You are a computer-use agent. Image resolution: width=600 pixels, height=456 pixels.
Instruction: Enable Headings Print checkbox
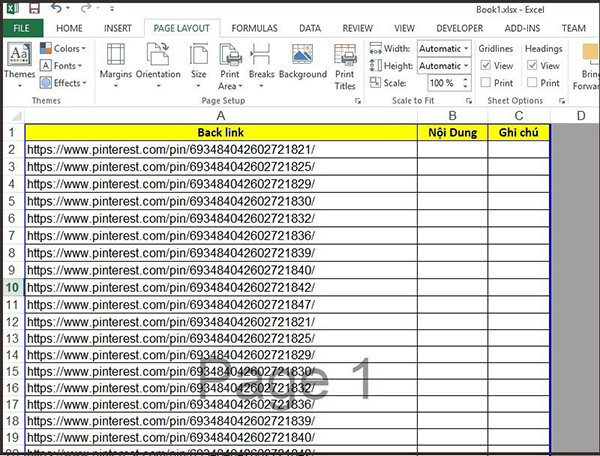click(x=532, y=82)
